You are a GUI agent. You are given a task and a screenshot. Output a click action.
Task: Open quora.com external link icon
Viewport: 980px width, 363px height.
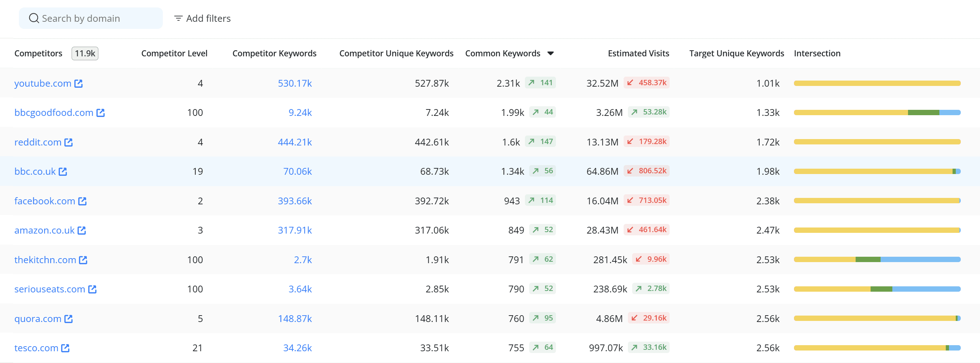pyautogui.click(x=68, y=319)
